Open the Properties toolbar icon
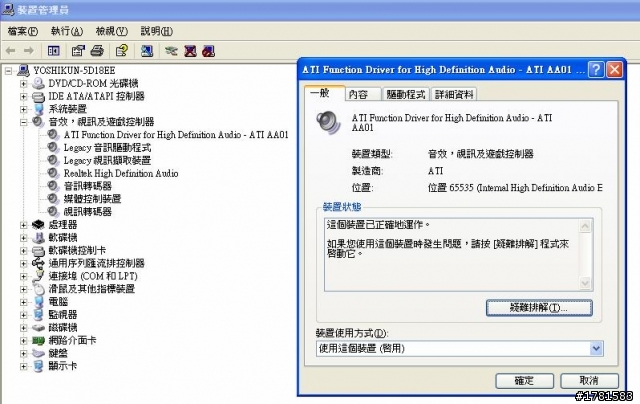This screenshot has width=640, height=404. tap(78, 51)
